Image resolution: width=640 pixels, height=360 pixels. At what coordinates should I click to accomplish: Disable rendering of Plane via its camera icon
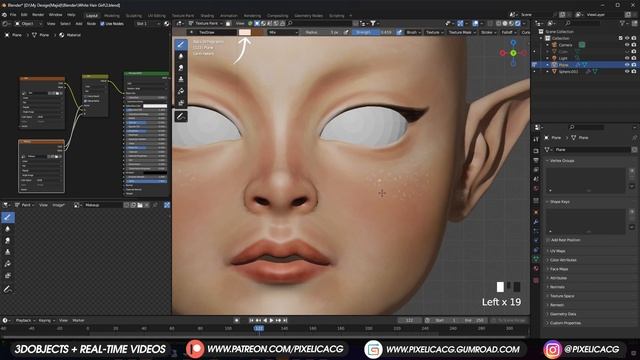(634, 64)
